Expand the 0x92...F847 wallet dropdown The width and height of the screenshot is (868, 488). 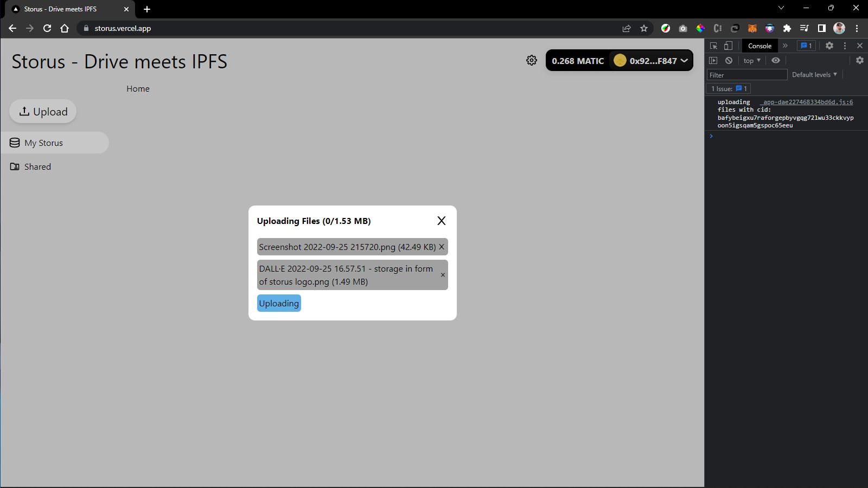coord(651,61)
